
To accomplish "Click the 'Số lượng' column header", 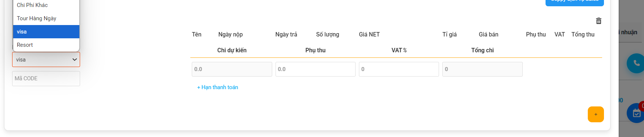I will [x=327, y=34].
